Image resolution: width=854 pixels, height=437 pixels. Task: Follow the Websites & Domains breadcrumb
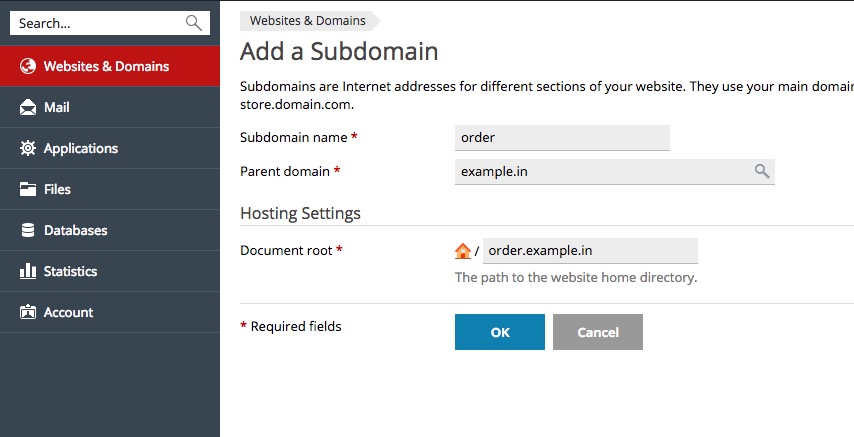[x=308, y=21]
